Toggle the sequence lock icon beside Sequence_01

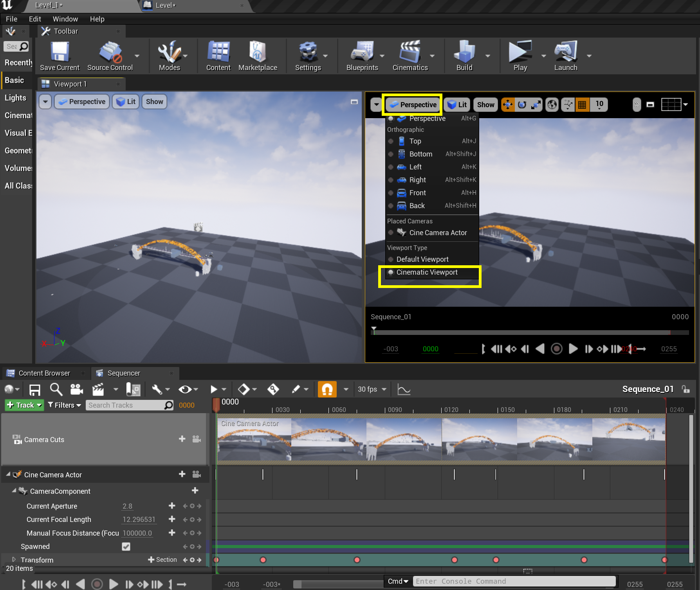686,389
